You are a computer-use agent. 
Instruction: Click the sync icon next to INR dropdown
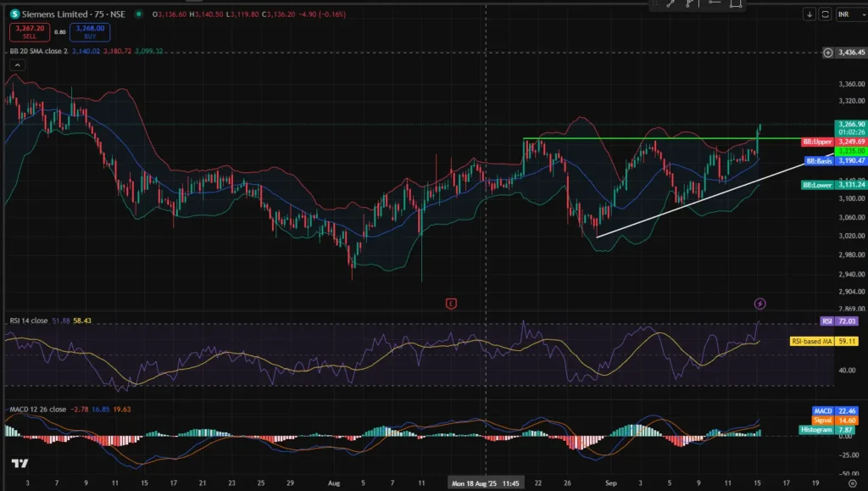pyautogui.click(x=825, y=14)
